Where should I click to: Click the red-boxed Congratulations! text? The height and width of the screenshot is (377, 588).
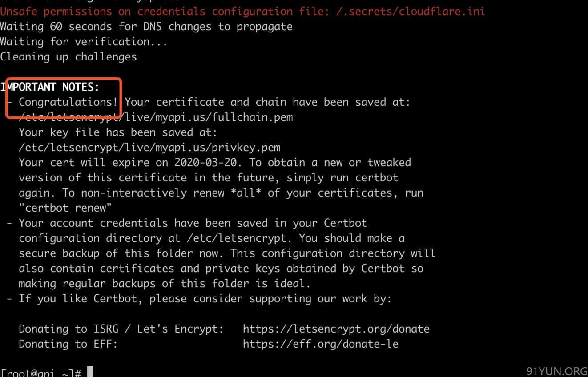[68, 102]
